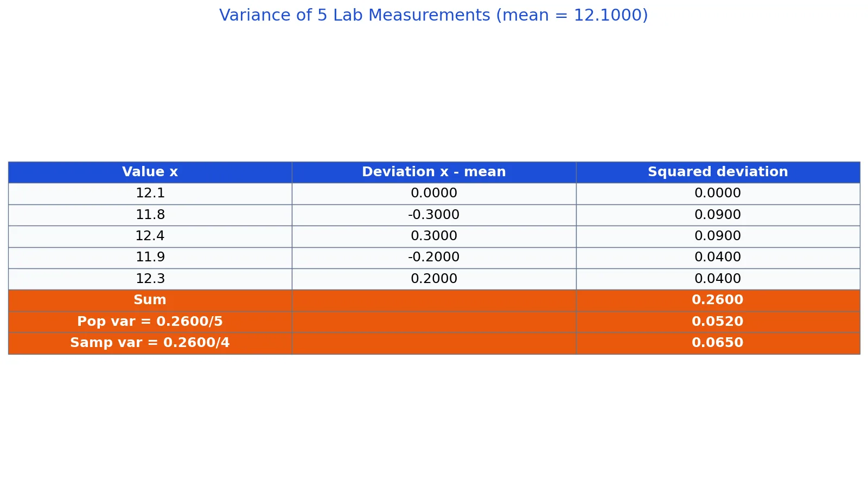Click the value cell 11.9
This screenshot has width=868, height=488.
150,258
